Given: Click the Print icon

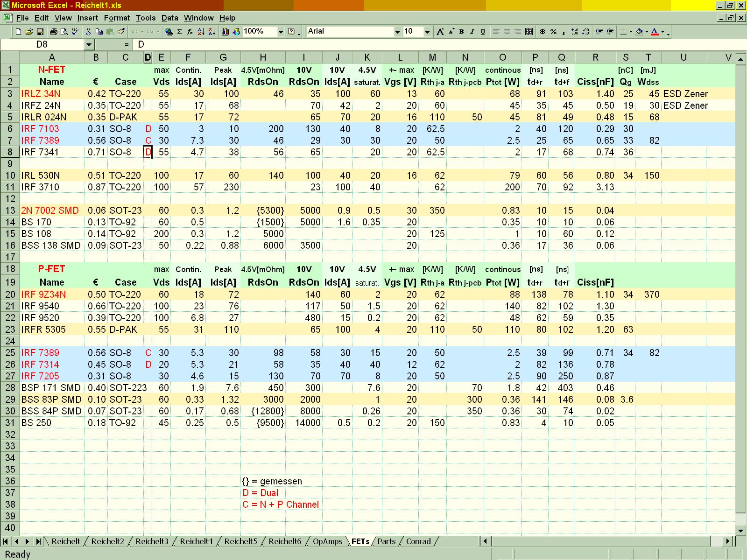Looking at the screenshot, I should pyautogui.click(x=53, y=32).
